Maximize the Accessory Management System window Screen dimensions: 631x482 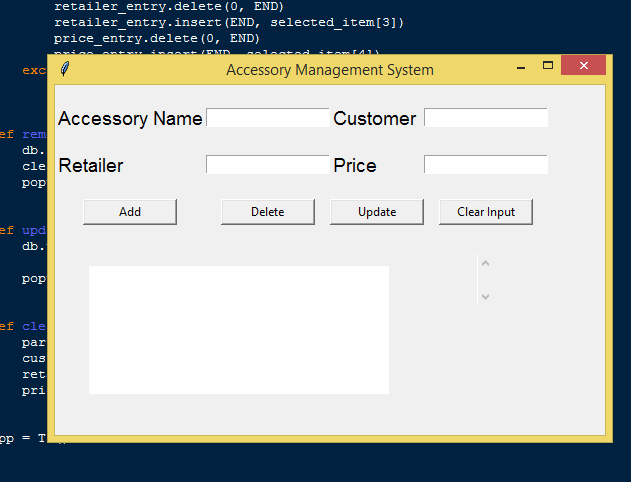(x=548, y=66)
